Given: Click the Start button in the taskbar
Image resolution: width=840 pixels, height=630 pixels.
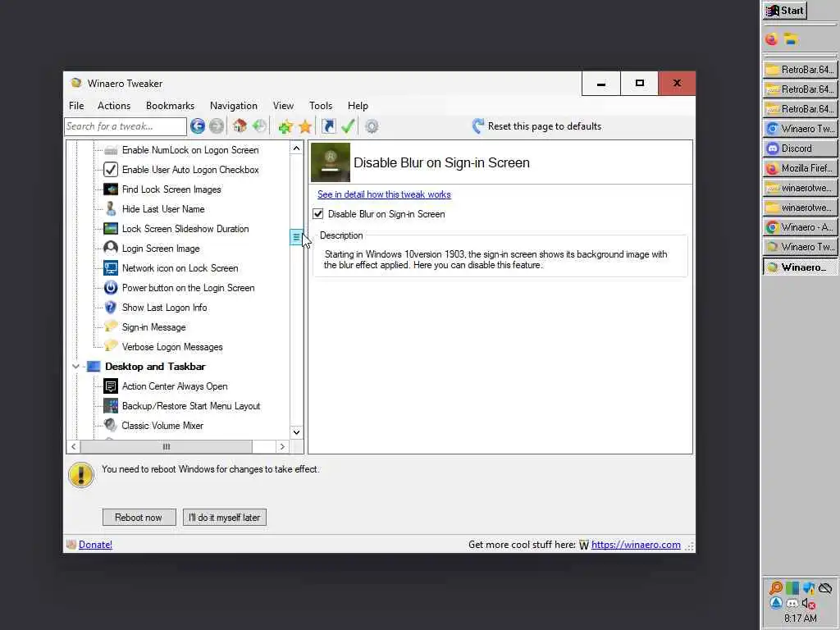Looking at the screenshot, I should (x=785, y=10).
